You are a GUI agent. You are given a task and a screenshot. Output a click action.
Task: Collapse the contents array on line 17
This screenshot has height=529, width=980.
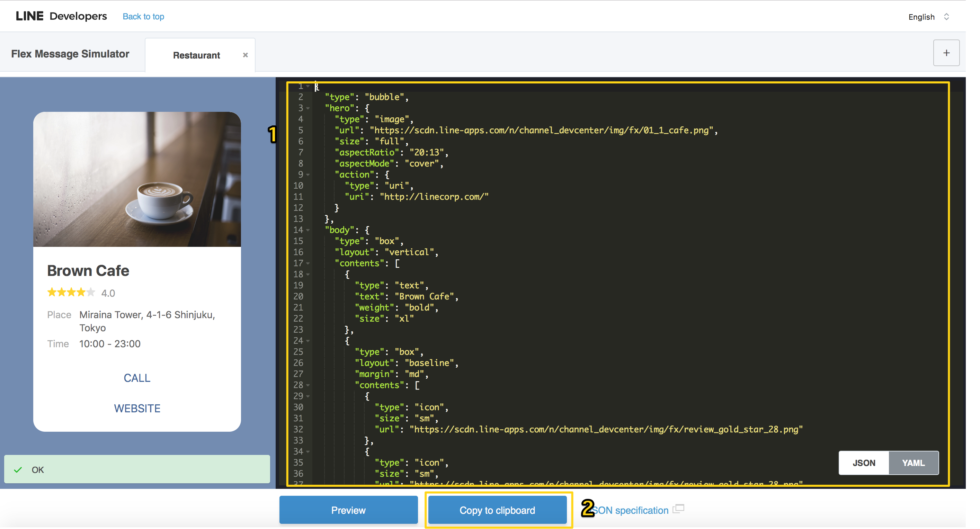[309, 263]
